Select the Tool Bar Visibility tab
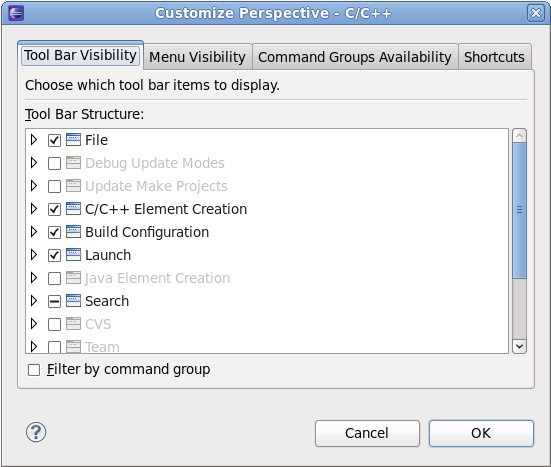 80,56
